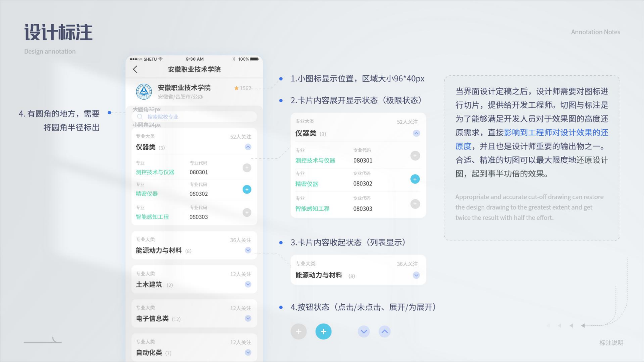Viewport: 644px width, 362px height.
Task: Click the battery icon in the status bar
Action: pos(254,59)
